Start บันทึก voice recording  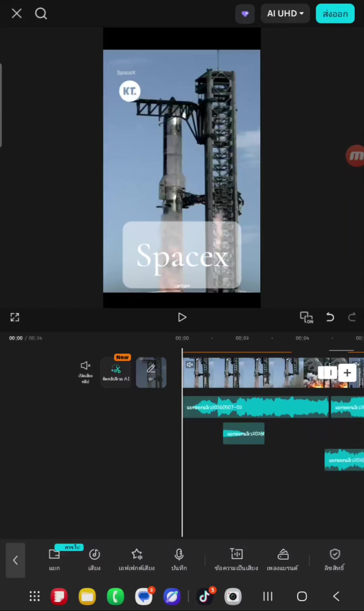pyautogui.click(x=179, y=560)
